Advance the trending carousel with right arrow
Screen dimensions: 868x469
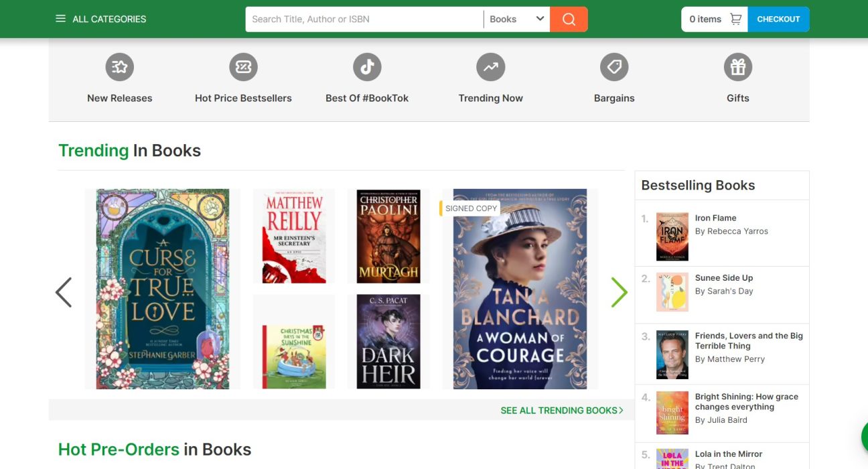click(619, 292)
